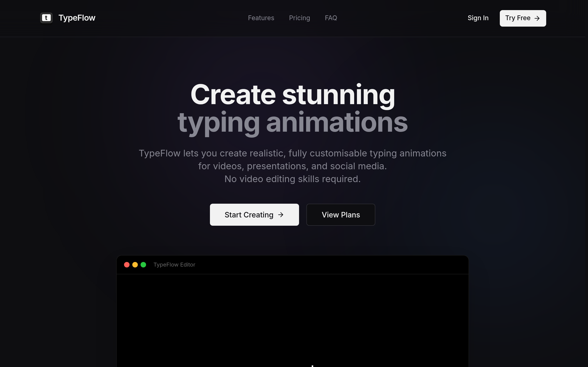Click the Try Free button

tap(523, 18)
